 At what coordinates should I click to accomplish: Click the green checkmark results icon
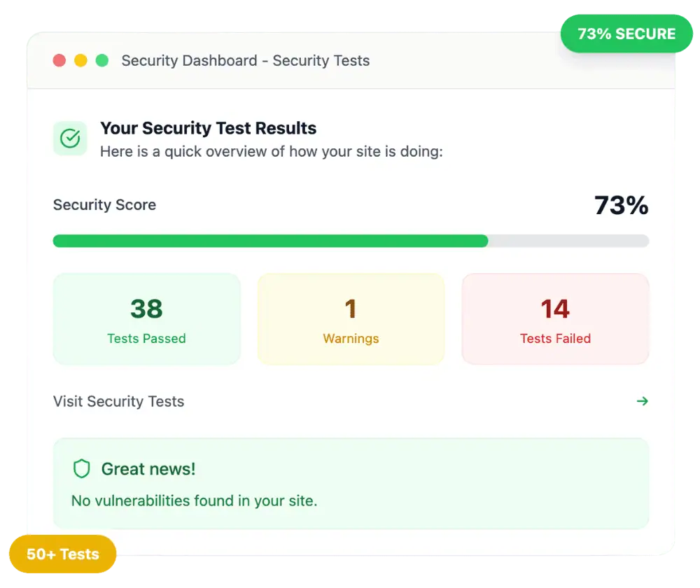pos(70,139)
